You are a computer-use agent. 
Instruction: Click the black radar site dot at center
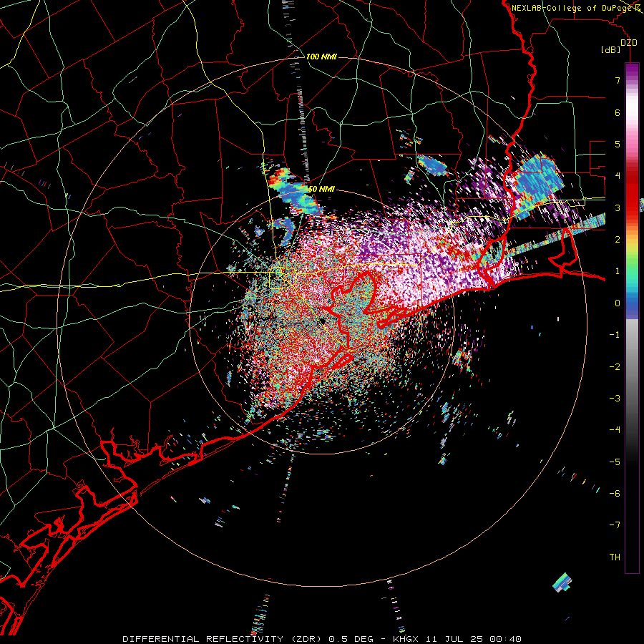[323, 321]
